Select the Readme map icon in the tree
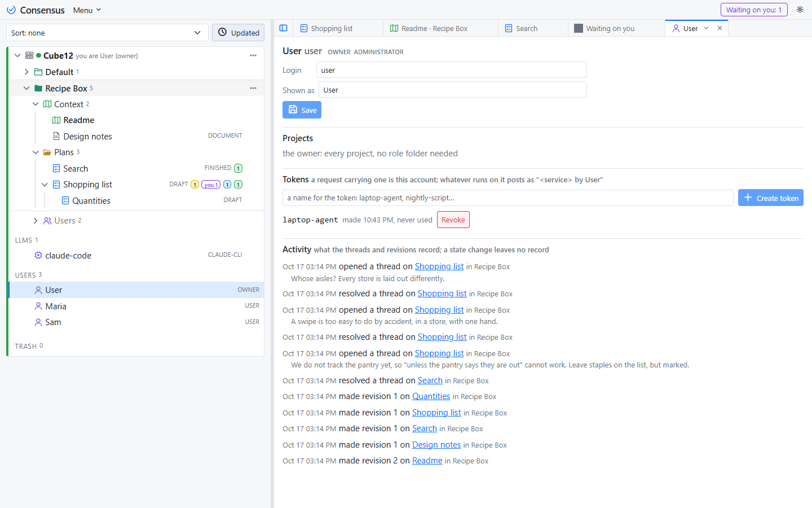This screenshot has height=508, width=812. click(x=56, y=120)
